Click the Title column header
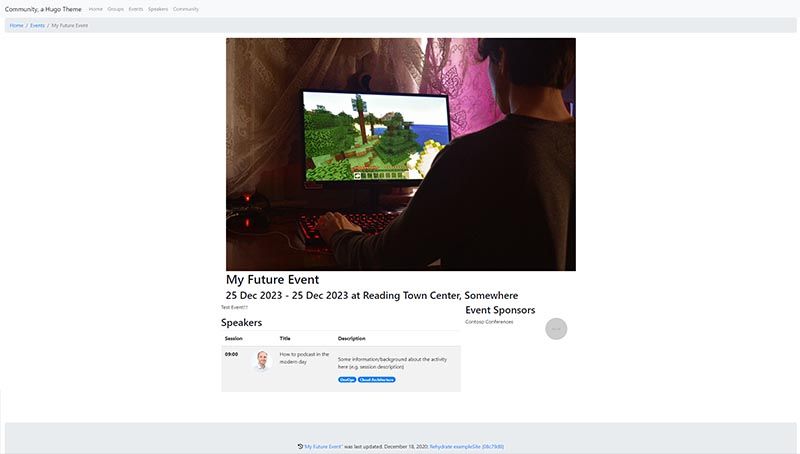The height and width of the screenshot is (454, 800). (x=285, y=338)
